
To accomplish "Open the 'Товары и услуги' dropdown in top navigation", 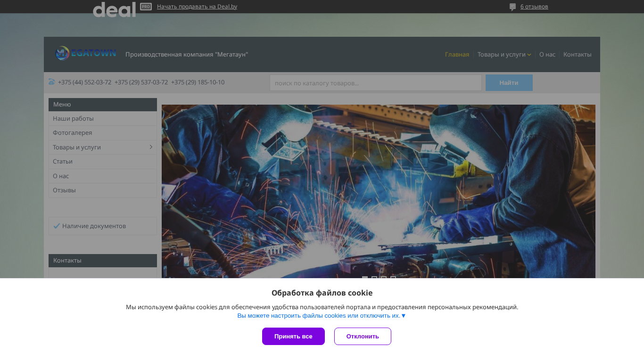I will pos(504,54).
